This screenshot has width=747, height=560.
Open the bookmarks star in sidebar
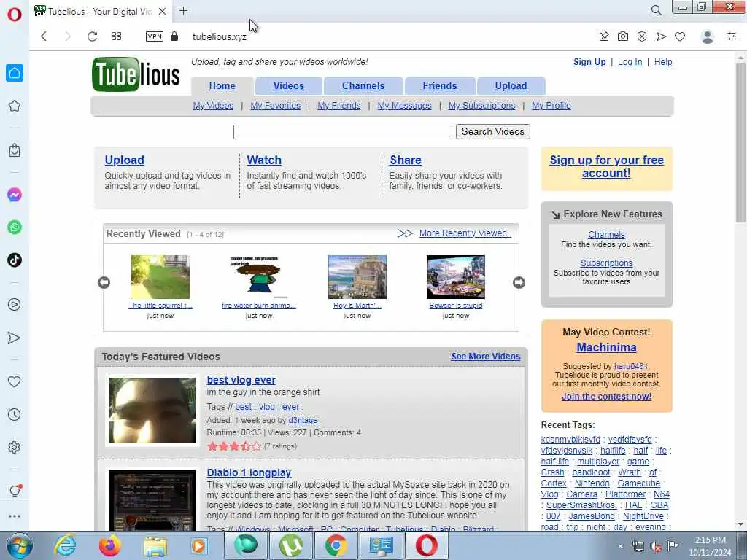pyautogui.click(x=15, y=106)
